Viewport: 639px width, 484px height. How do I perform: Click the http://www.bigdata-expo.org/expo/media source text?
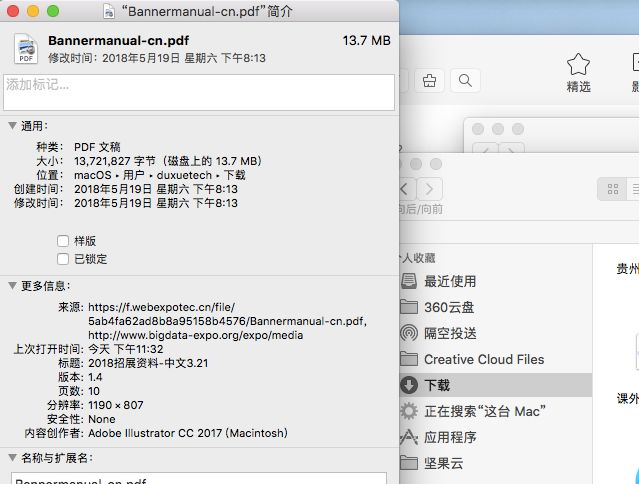(x=196, y=335)
